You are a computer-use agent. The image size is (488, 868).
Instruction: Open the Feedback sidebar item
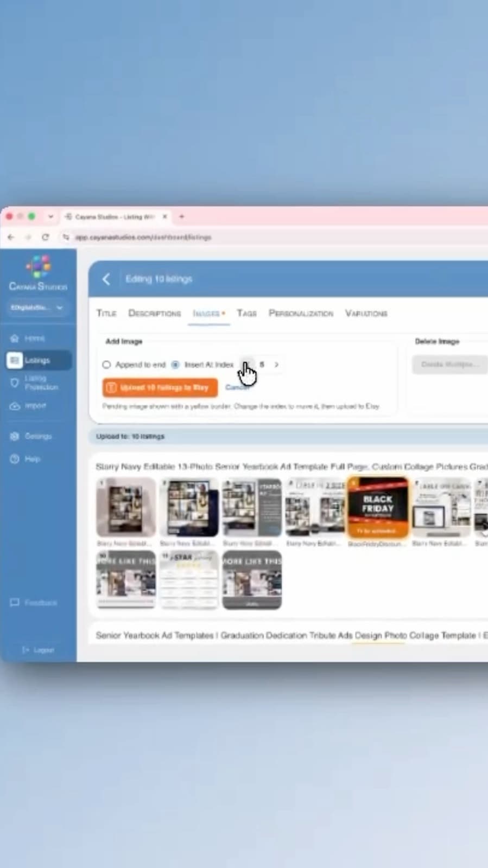[x=34, y=603]
